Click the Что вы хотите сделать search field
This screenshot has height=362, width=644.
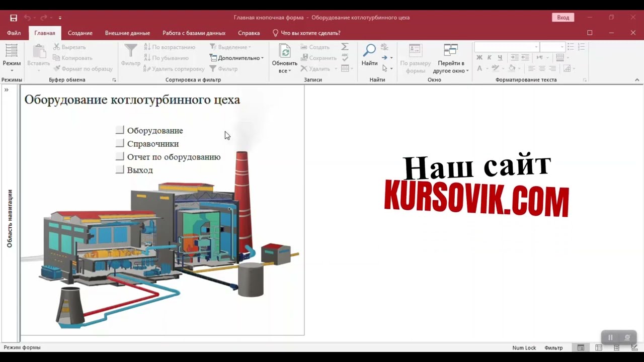tap(306, 33)
